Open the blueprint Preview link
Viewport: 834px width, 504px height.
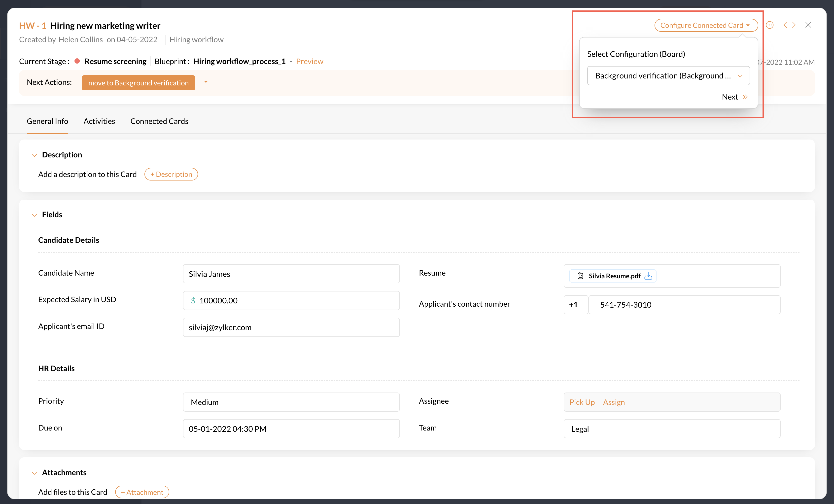[309, 62]
